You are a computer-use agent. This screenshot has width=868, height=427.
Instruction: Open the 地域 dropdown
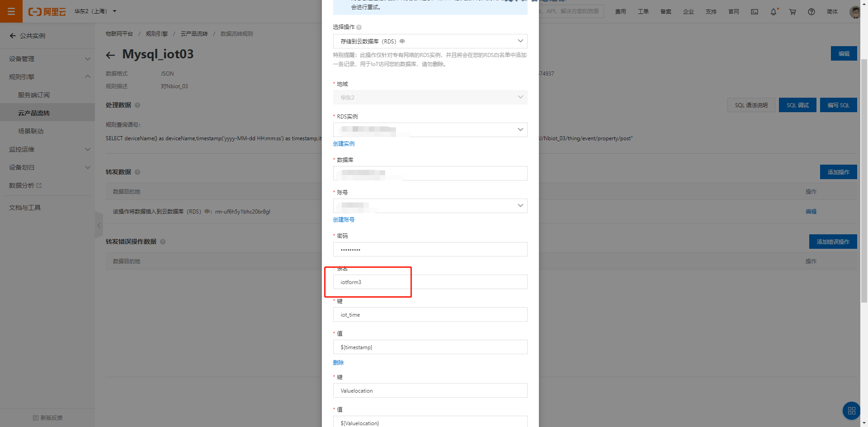(x=430, y=97)
